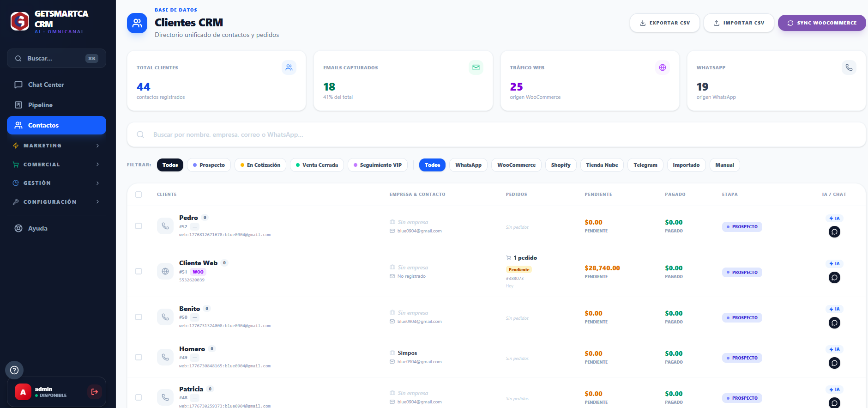The height and width of the screenshot is (408, 868).
Task: Click the GetSmartCA CRM logo icon
Action: [20, 21]
